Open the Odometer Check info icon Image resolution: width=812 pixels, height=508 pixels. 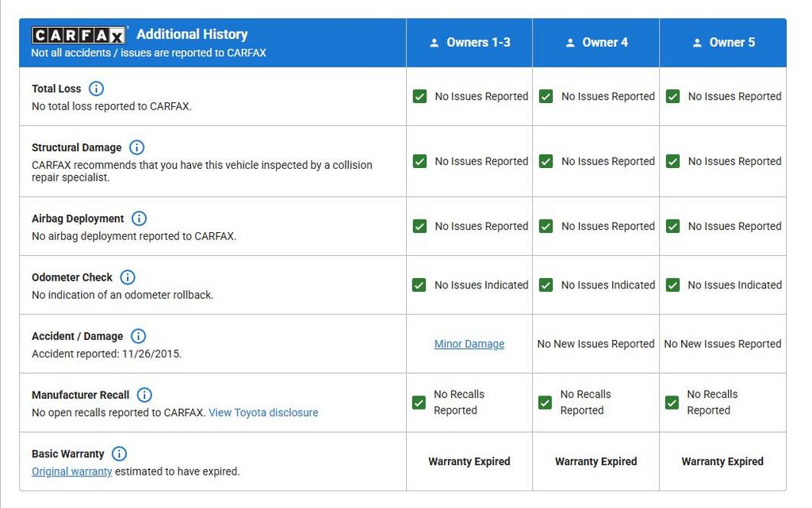128,277
